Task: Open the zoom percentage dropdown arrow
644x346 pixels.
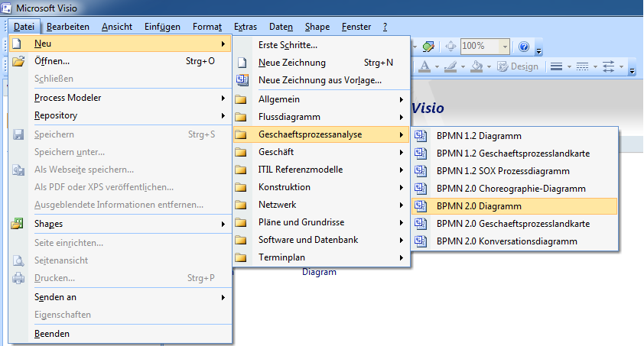Action: pyautogui.click(x=505, y=47)
